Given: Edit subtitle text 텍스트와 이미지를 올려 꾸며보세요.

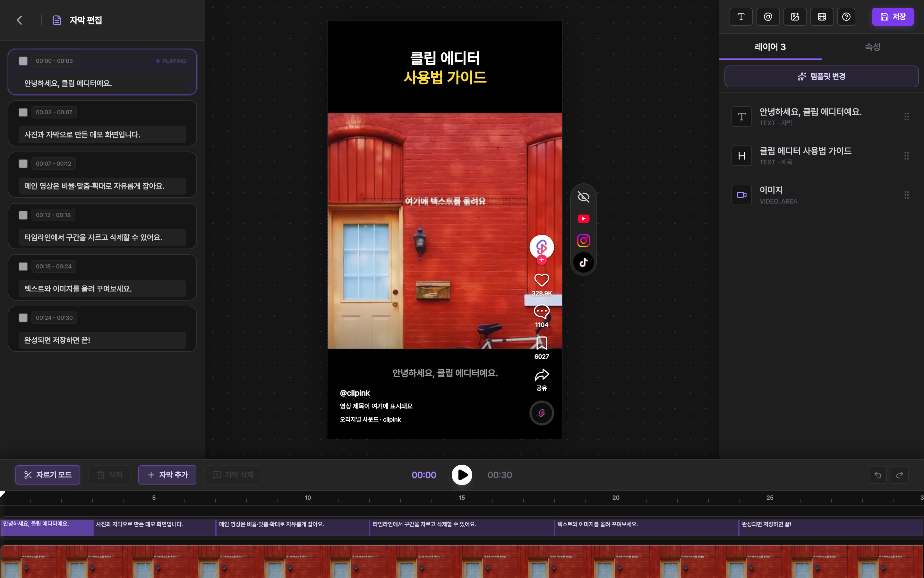Looking at the screenshot, I should pyautogui.click(x=102, y=289).
